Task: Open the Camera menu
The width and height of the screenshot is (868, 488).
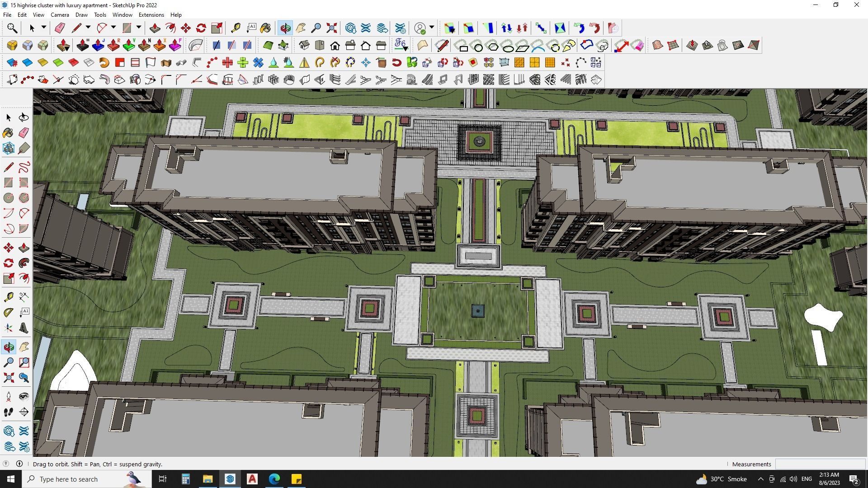Action: (x=60, y=15)
